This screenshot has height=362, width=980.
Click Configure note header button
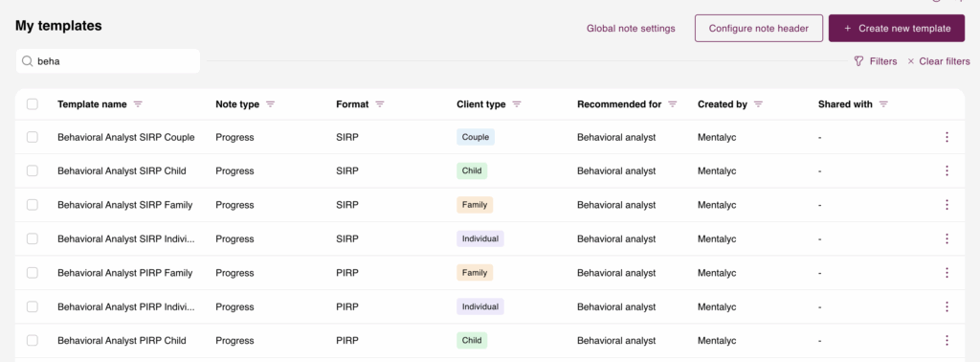pos(759,28)
